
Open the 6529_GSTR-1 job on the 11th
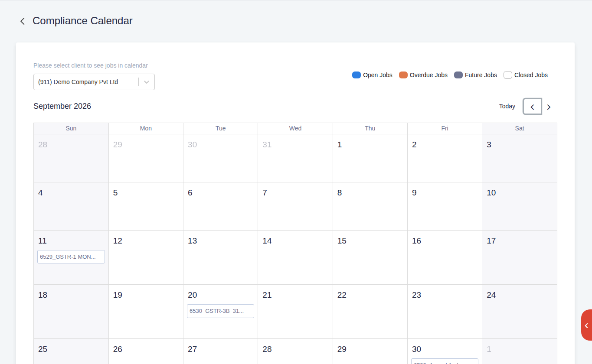click(71, 257)
